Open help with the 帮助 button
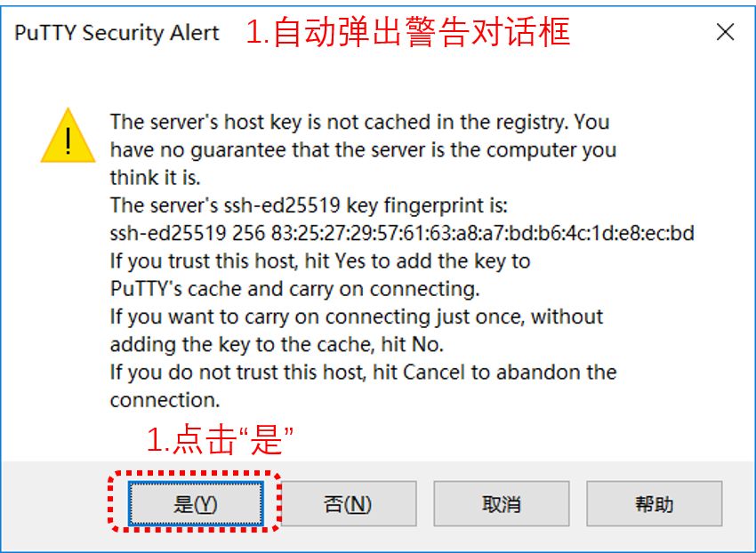Screen dimensions: 756x553 (x=655, y=504)
